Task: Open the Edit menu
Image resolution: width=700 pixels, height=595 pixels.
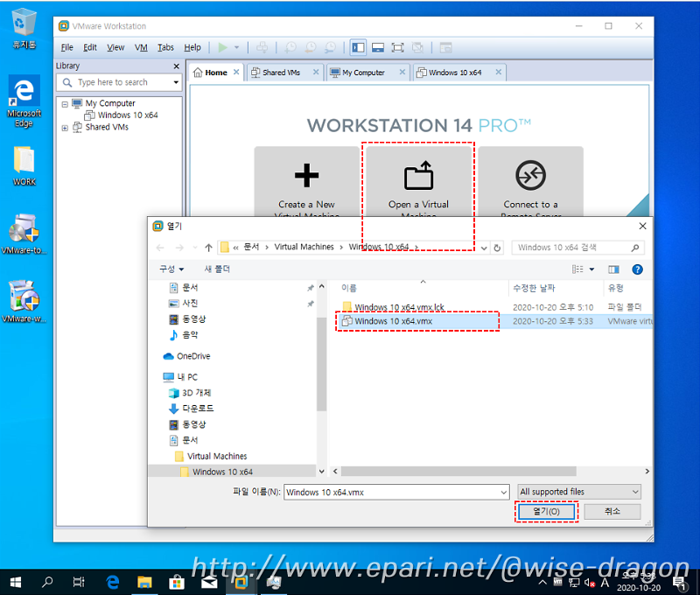Action: click(x=90, y=47)
